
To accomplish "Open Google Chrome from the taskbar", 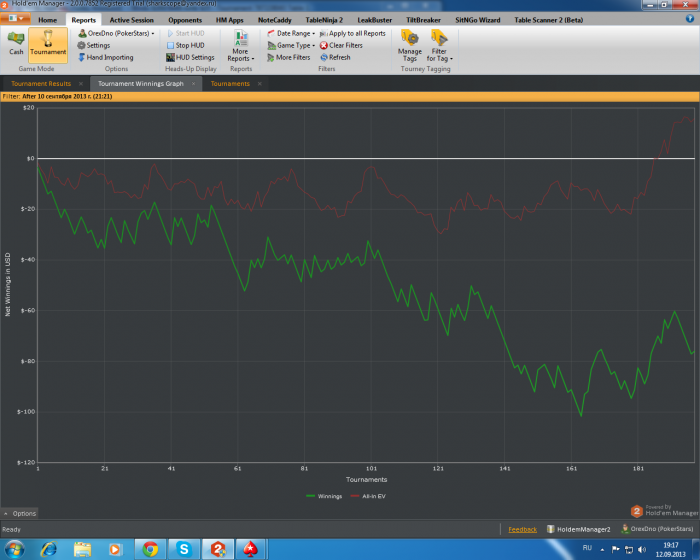I will tap(150, 549).
